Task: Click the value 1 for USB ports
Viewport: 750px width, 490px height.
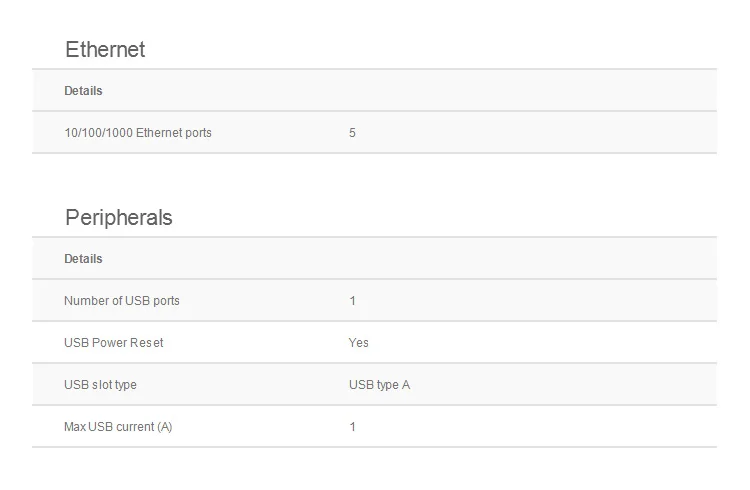Action: [x=352, y=301]
